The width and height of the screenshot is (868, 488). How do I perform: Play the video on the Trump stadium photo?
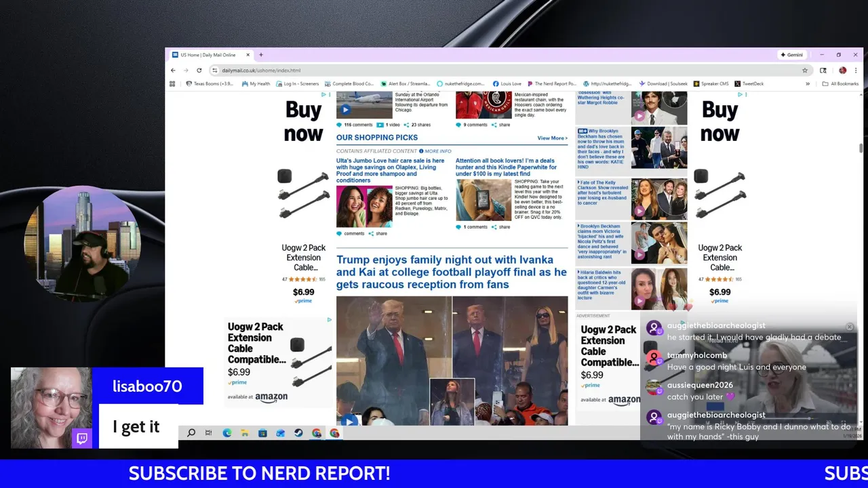(x=349, y=421)
